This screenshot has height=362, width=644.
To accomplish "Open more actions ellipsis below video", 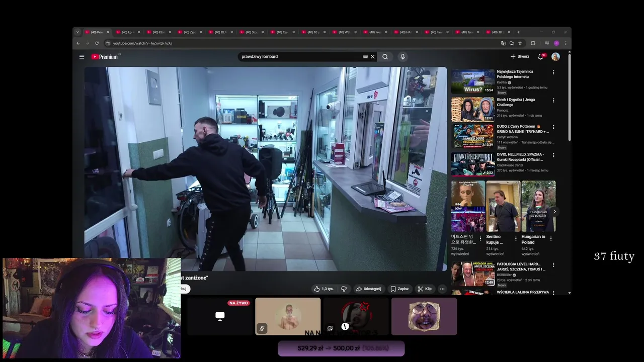I will pos(442,289).
